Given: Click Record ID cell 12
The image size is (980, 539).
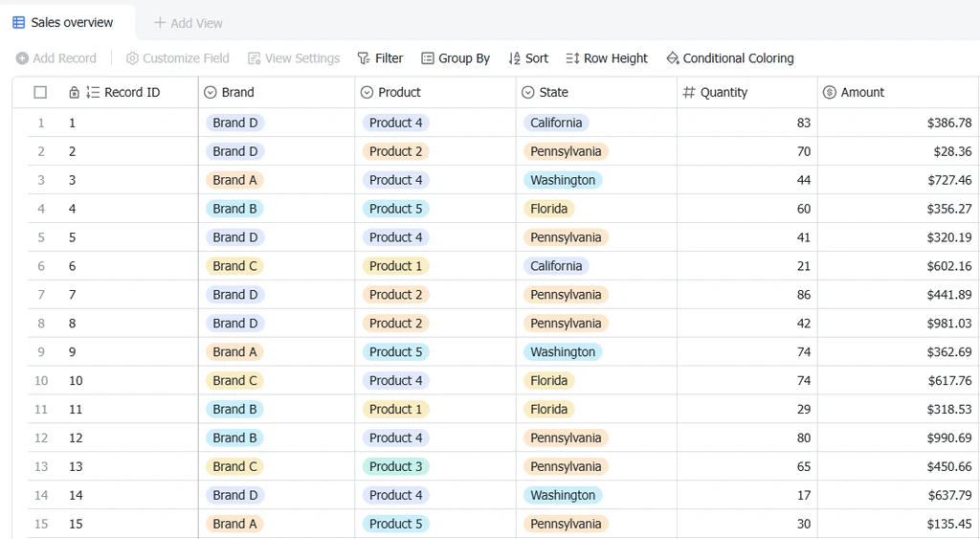Looking at the screenshot, I should pyautogui.click(x=76, y=438).
